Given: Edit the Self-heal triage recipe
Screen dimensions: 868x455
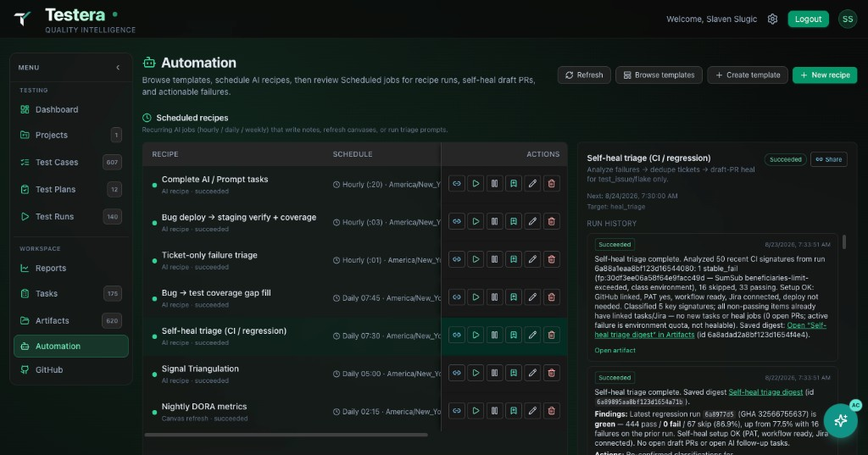Looking at the screenshot, I should (532, 335).
